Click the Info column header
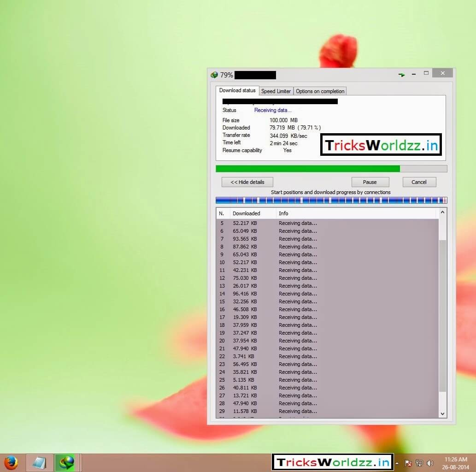Viewport: 476px width, 472px height. click(357, 213)
